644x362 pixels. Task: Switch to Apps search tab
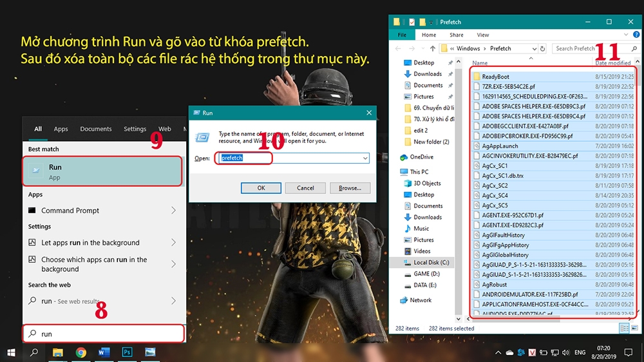click(61, 129)
